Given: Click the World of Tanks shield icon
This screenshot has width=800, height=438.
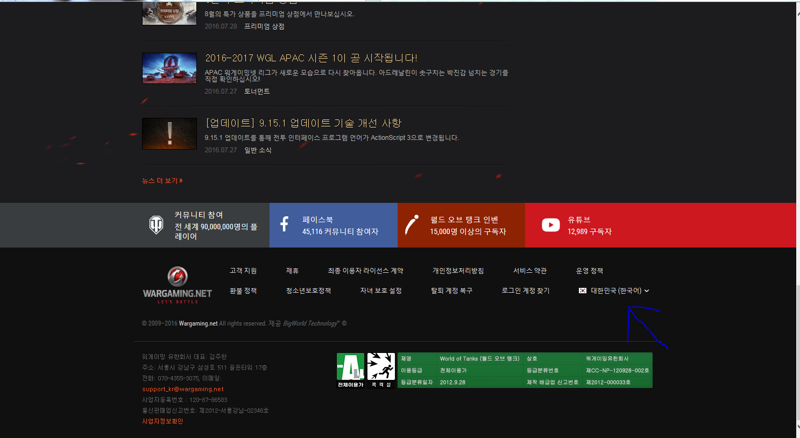Looking at the screenshot, I should [156, 225].
